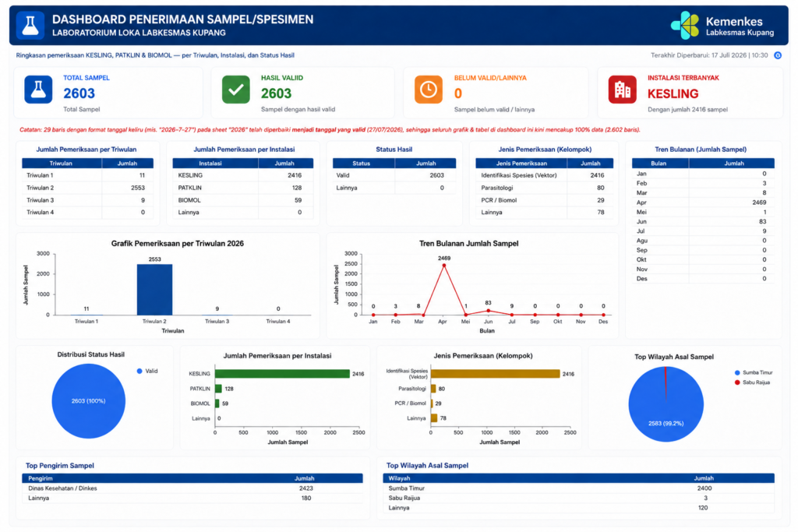Click the April 2469 peak data point
The image size is (798, 532).
click(x=443, y=266)
